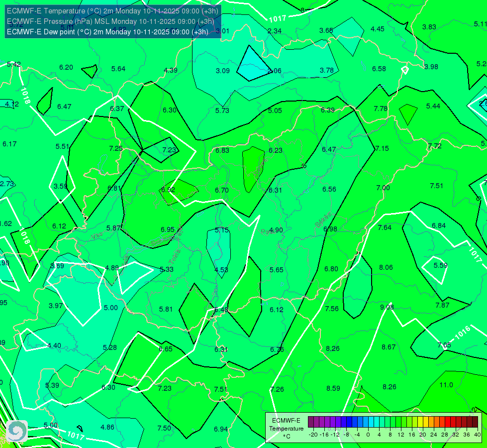Click the ECMWF-E Temperature °C legend title
The image size is (487, 448).
point(286,429)
